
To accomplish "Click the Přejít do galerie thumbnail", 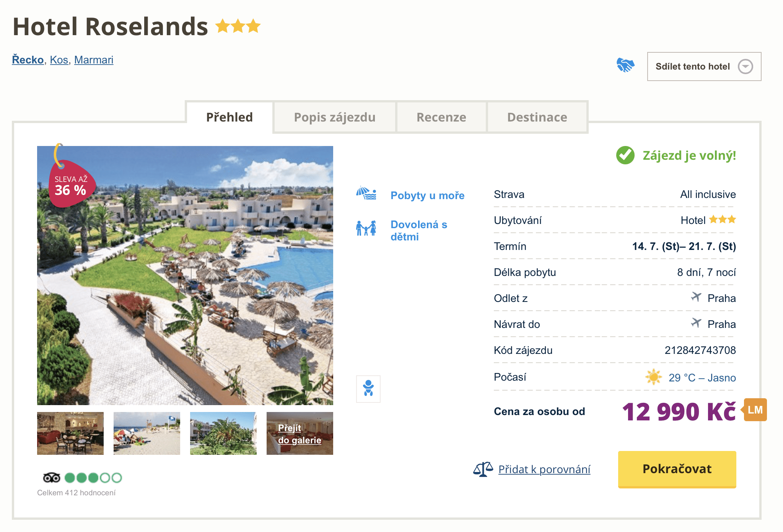I will tap(300, 433).
